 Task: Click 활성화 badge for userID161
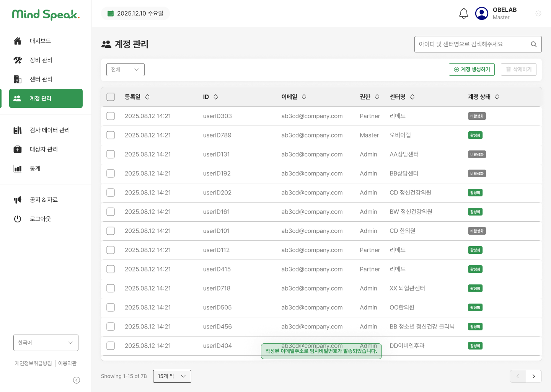point(475,212)
